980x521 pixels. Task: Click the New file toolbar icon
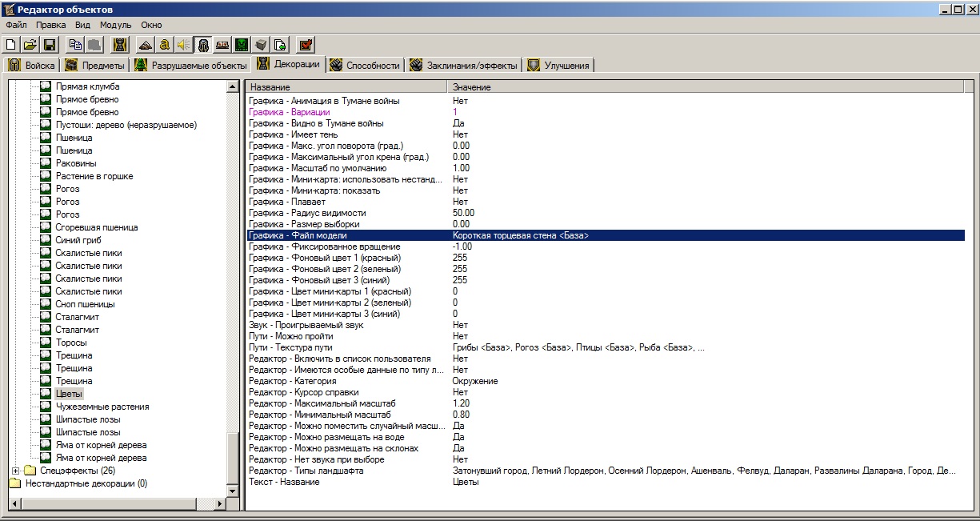click(x=11, y=45)
